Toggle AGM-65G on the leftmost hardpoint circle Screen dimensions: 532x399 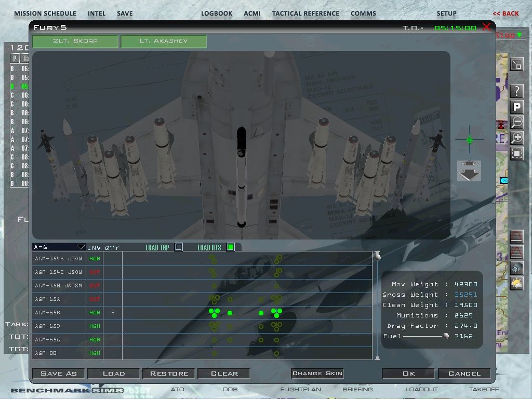(214, 340)
